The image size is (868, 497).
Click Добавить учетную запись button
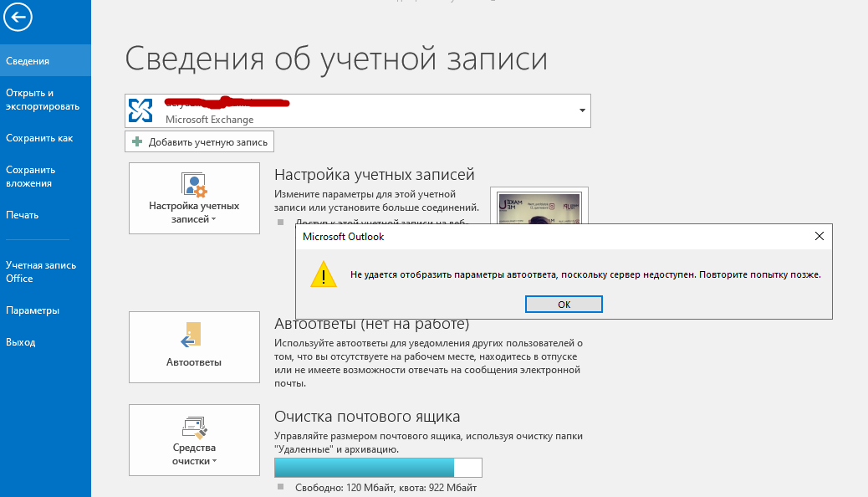pyautogui.click(x=199, y=142)
